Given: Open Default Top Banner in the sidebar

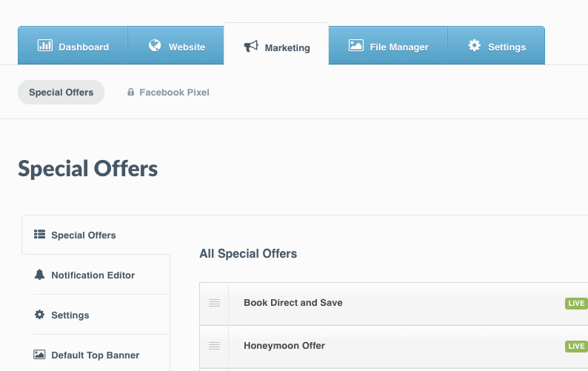Looking at the screenshot, I should 101,355.
